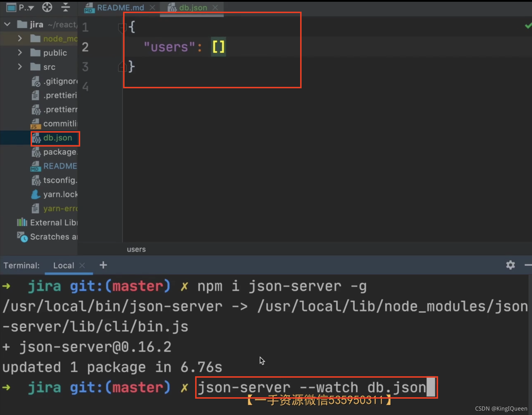Expand the src folder
The image size is (532, 415).
pyautogui.click(x=20, y=67)
